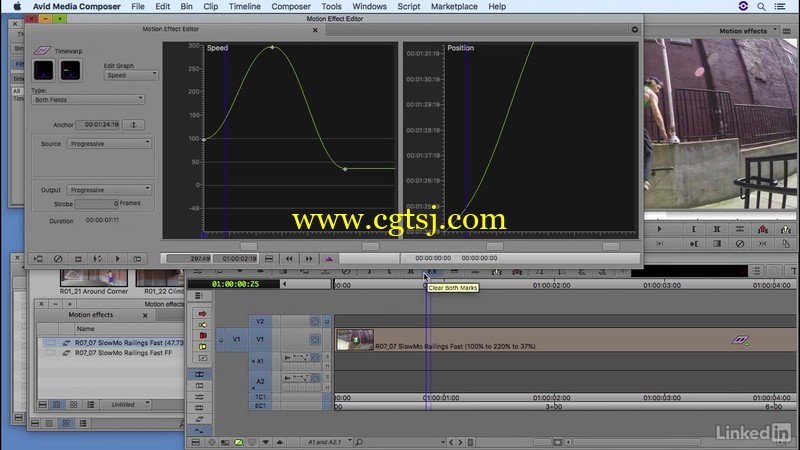Open the Edit Graph Speed dropdown

coord(131,75)
